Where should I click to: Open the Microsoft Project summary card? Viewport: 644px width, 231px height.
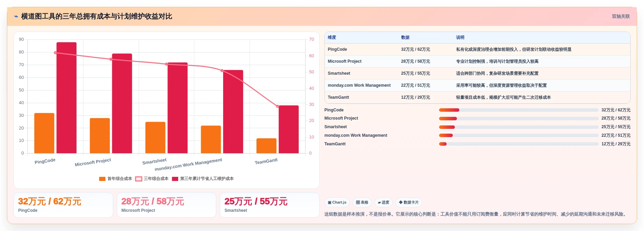click(166, 205)
